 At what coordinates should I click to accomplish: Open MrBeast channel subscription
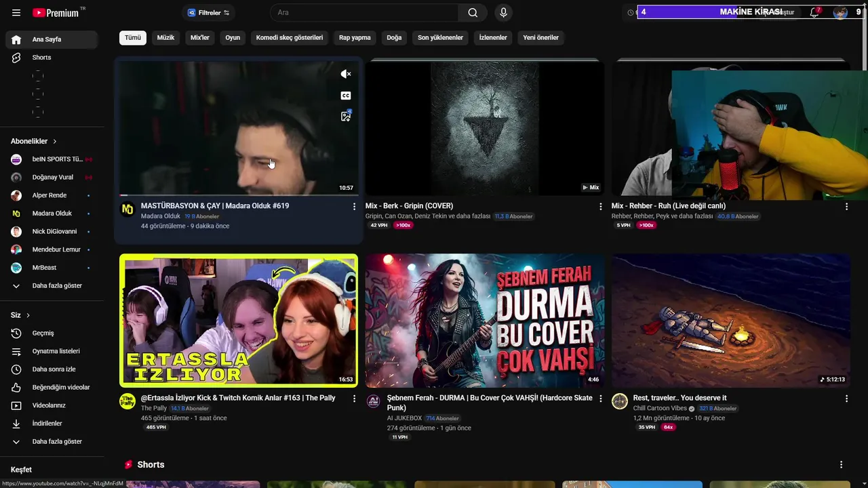click(x=52, y=268)
